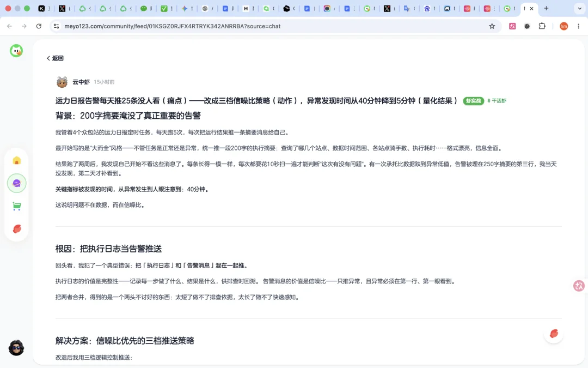The image size is (588, 368).
Task: Click the 虾实战 green tag
Action: [473, 101]
